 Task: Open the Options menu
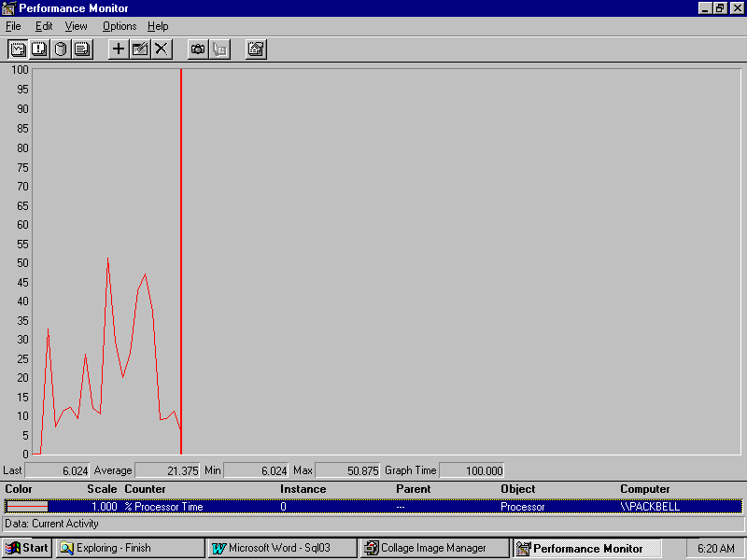(120, 26)
